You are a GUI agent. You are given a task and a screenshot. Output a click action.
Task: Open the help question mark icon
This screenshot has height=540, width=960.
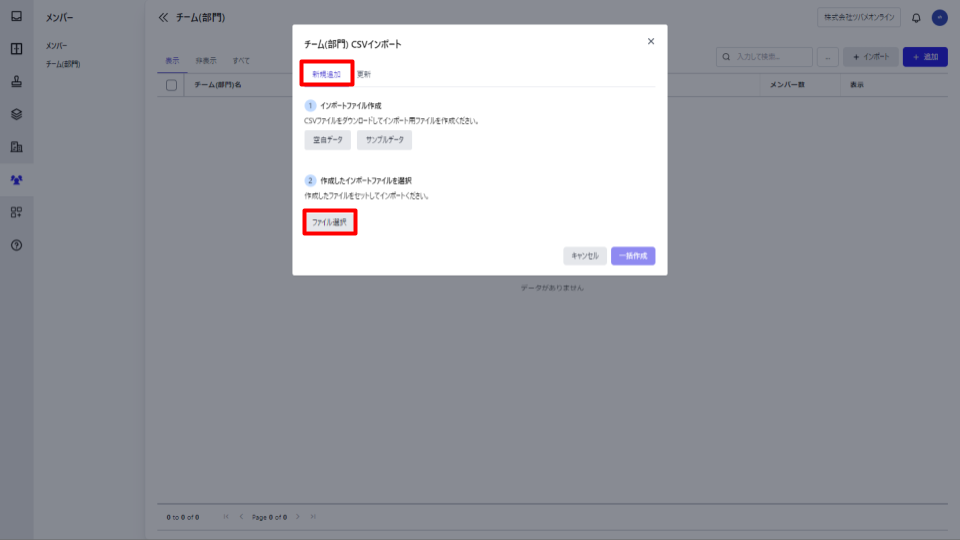pyautogui.click(x=17, y=246)
